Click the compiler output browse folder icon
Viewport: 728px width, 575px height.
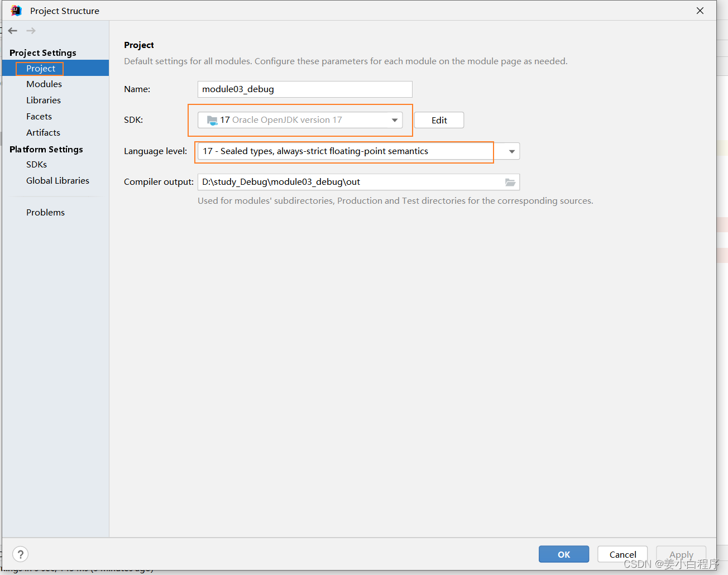click(x=510, y=182)
